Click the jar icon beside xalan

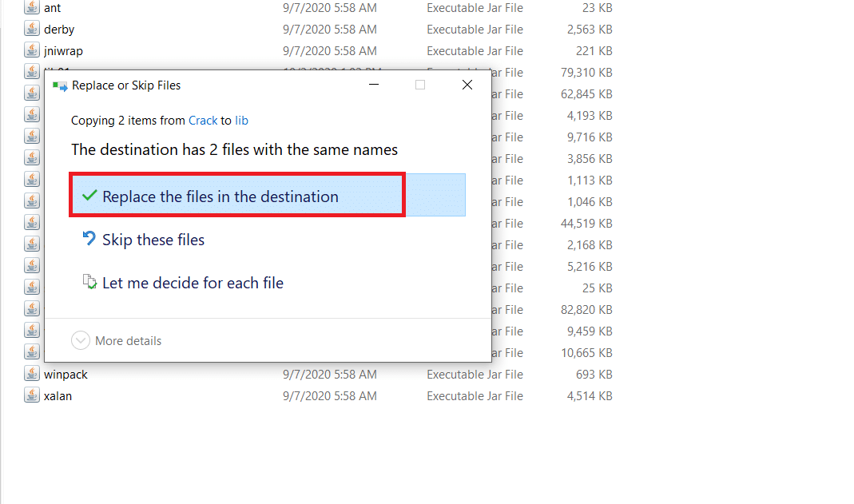coord(32,395)
